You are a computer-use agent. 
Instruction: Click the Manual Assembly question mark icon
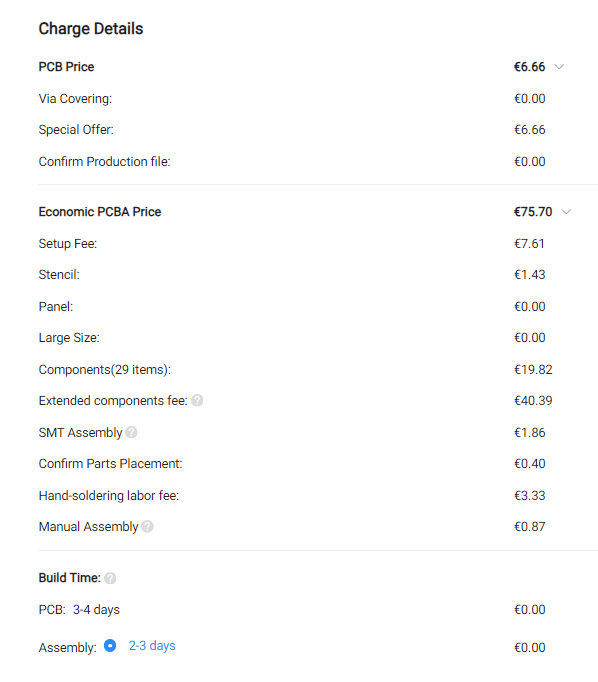[147, 526]
